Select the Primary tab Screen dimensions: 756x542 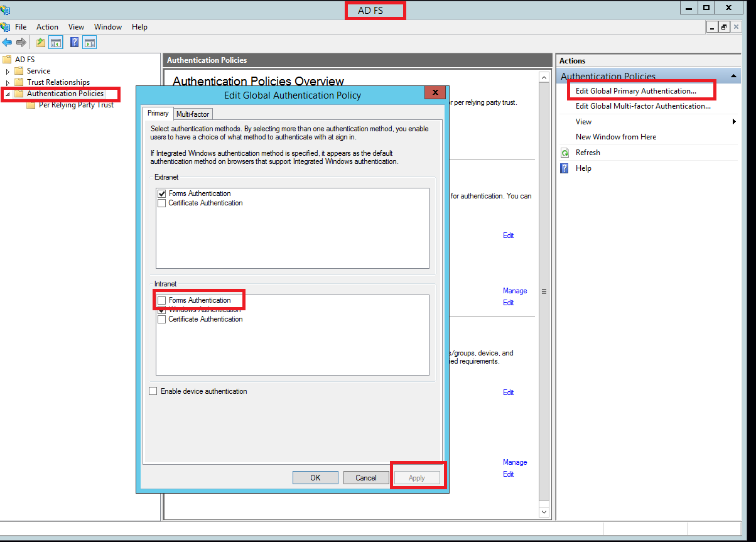pyautogui.click(x=158, y=113)
